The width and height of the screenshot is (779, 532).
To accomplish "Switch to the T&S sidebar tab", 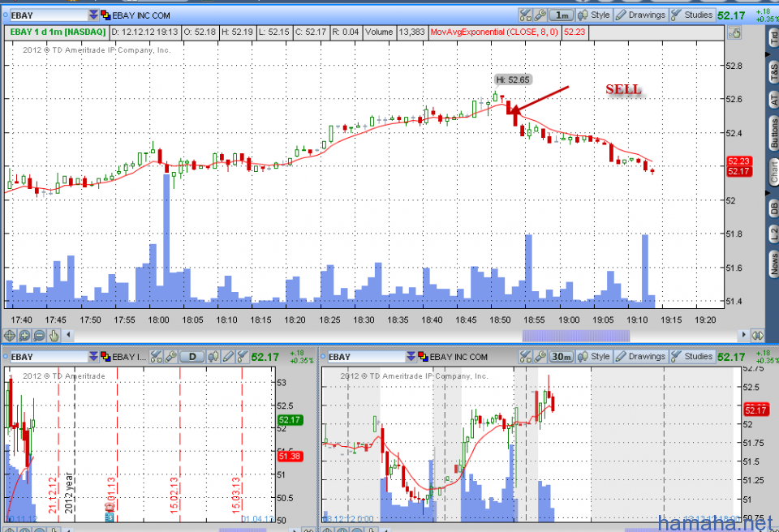I will [x=773, y=72].
